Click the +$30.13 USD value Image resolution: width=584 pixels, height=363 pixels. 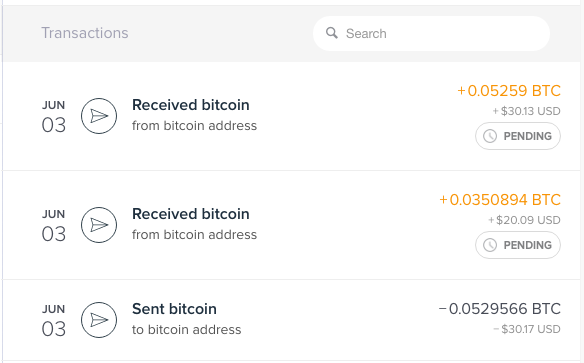pos(527,111)
